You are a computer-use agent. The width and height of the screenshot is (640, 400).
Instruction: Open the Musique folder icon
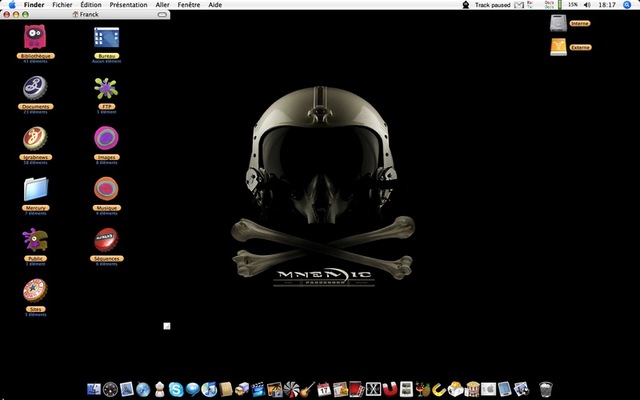point(106,189)
